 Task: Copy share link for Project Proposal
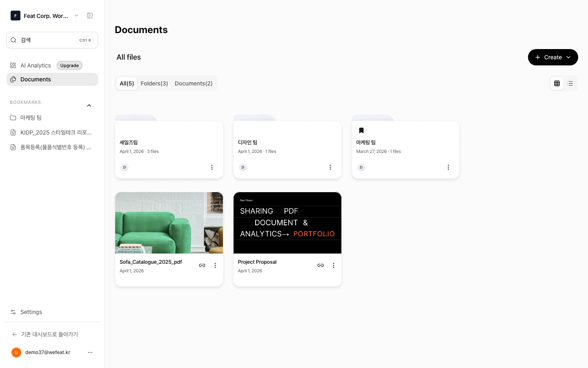tap(321, 265)
